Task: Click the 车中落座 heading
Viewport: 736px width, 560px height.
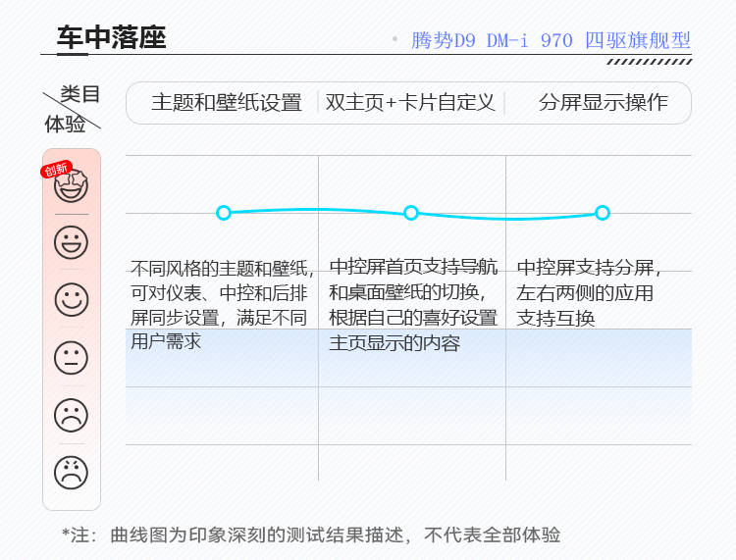Action: [111, 38]
